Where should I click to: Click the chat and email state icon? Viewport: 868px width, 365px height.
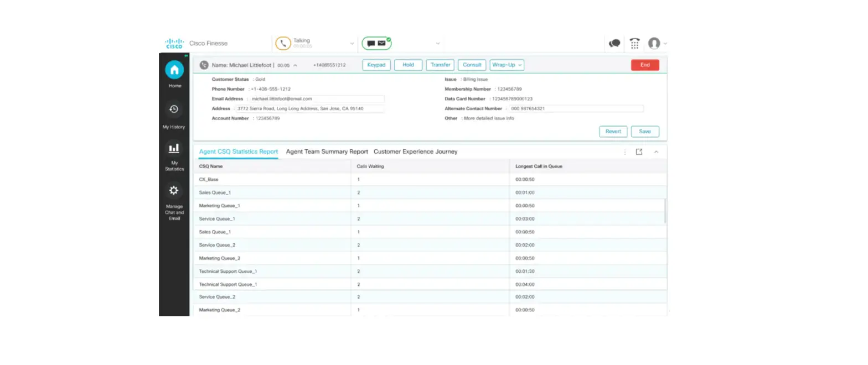(x=376, y=43)
